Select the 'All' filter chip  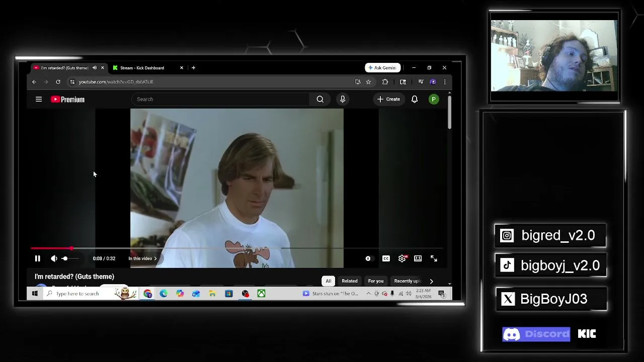click(329, 281)
